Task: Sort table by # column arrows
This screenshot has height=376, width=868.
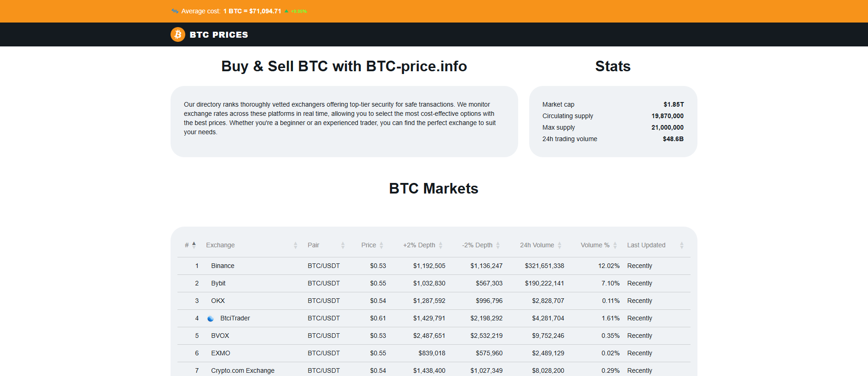Action: [x=194, y=245]
